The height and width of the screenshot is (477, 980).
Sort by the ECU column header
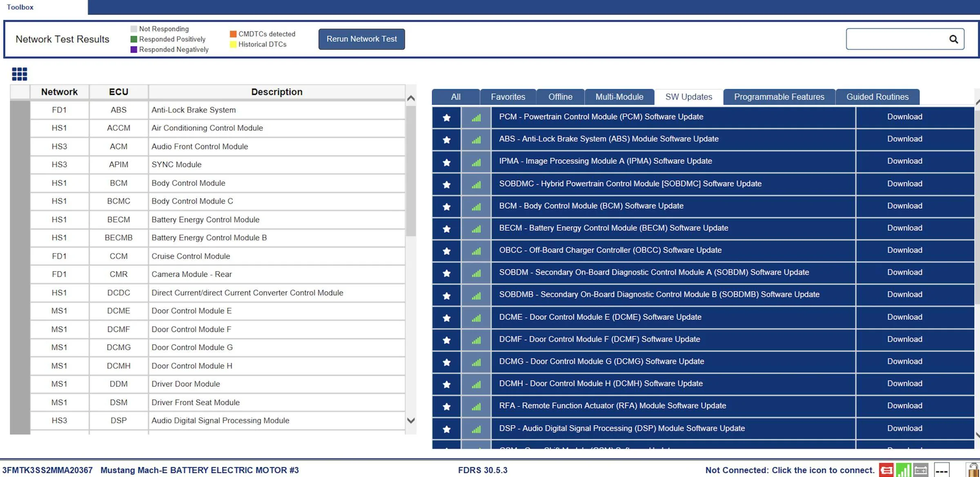tap(118, 92)
